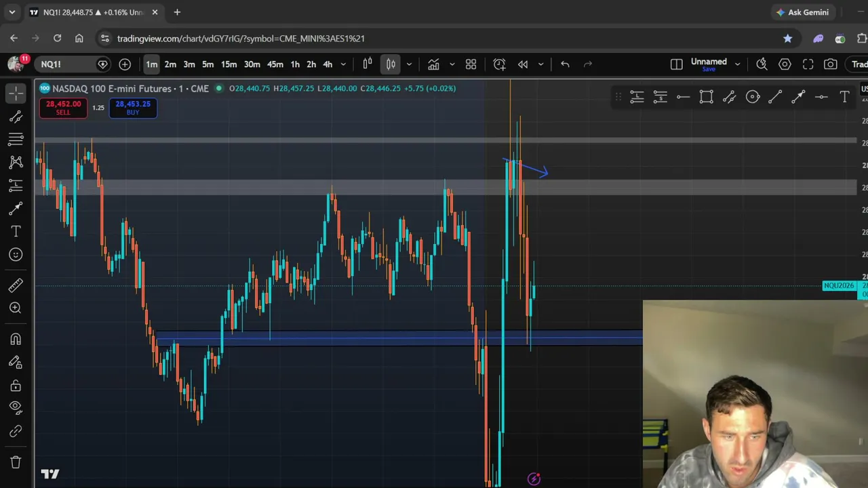Click the red SELL price button
The image size is (868, 488).
point(63,108)
